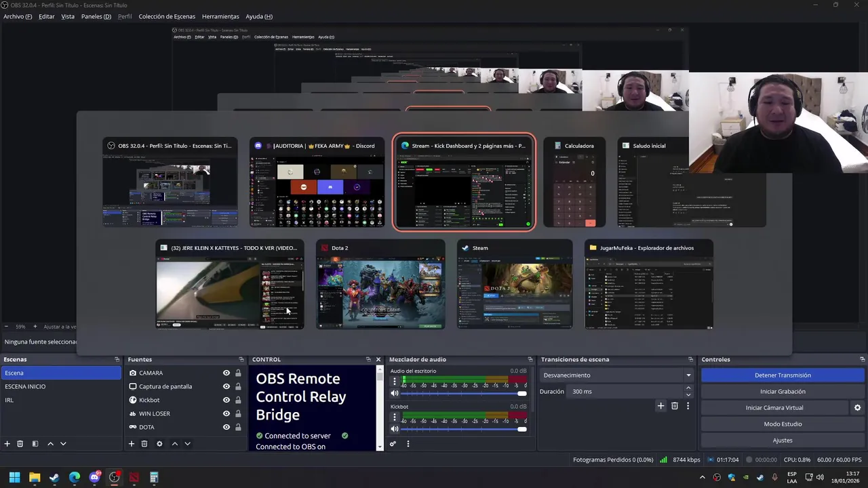Image resolution: width=868 pixels, height=488 pixels.
Task: Close the CONTROL dock panel
Action: [x=378, y=359]
